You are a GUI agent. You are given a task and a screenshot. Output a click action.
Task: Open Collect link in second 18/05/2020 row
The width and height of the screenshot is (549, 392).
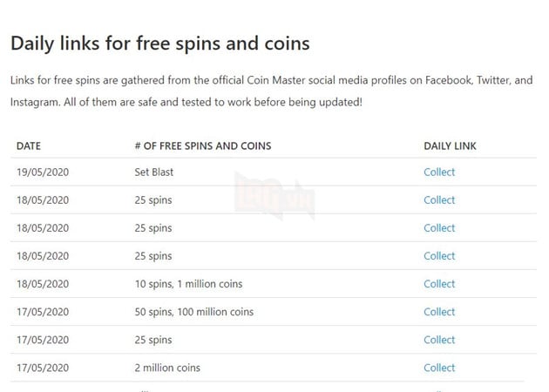[x=439, y=228]
